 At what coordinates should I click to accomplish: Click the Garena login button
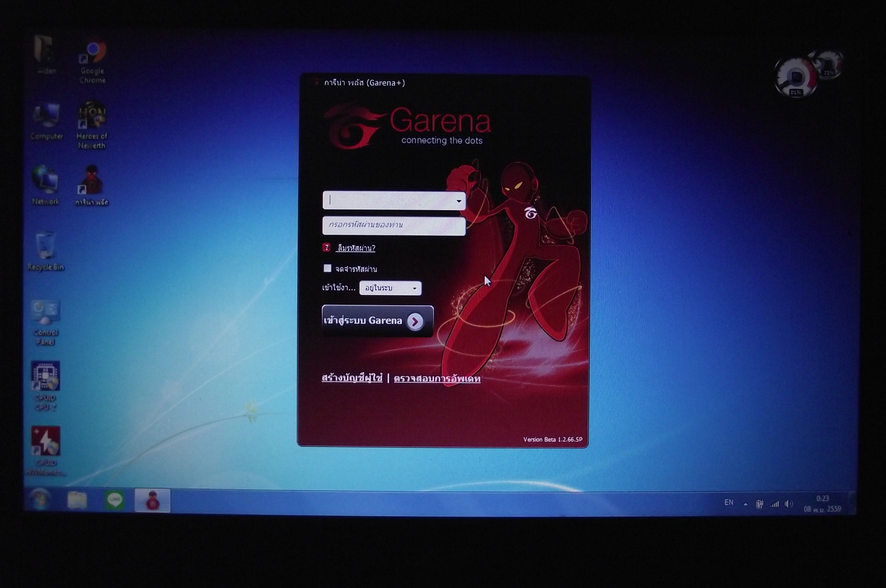[377, 321]
